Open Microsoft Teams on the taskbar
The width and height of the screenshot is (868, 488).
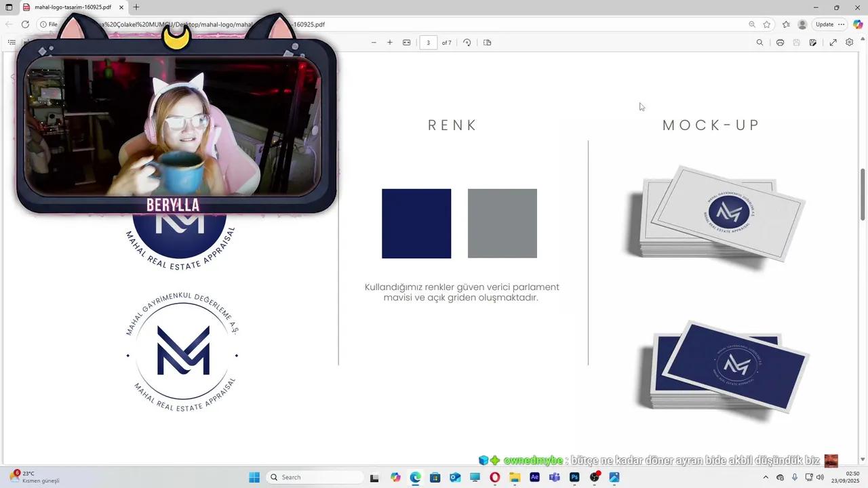555,477
